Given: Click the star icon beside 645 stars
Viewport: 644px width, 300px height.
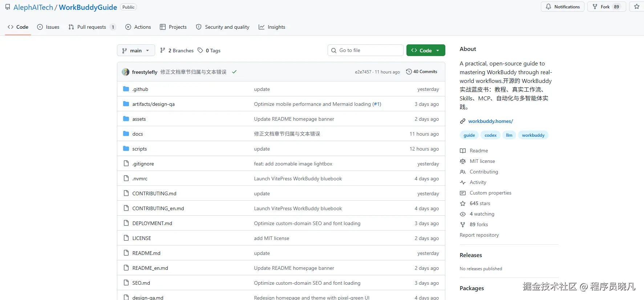Looking at the screenshot, I should pos(463,203).
